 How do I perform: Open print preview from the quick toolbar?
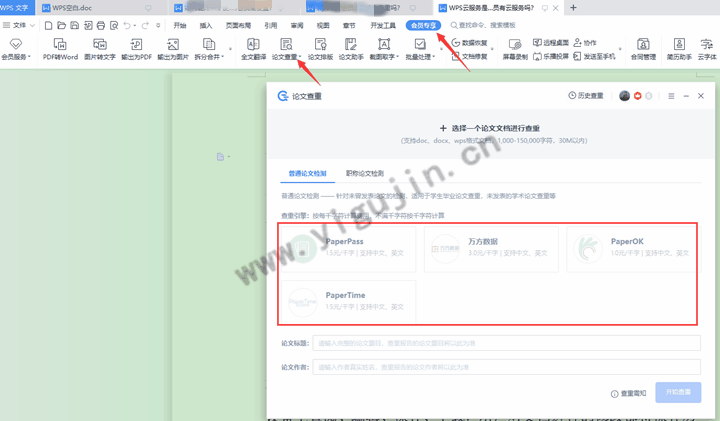point(114,25)
